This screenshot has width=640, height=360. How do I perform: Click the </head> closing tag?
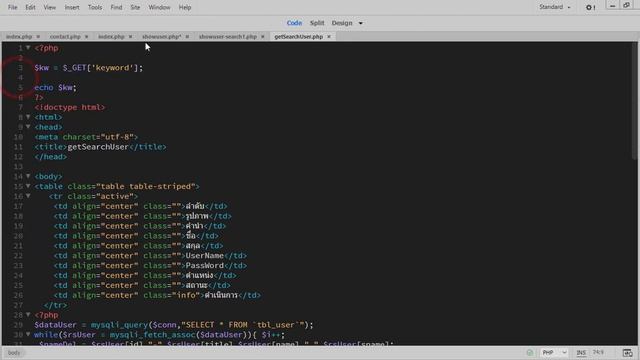pyautogui.click(x=51, y=157)
